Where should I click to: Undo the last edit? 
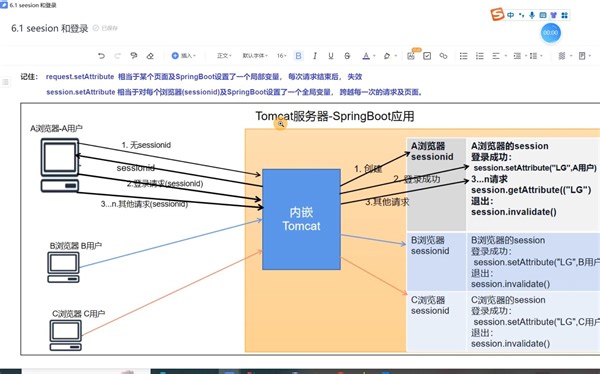[x=101, y=56]
